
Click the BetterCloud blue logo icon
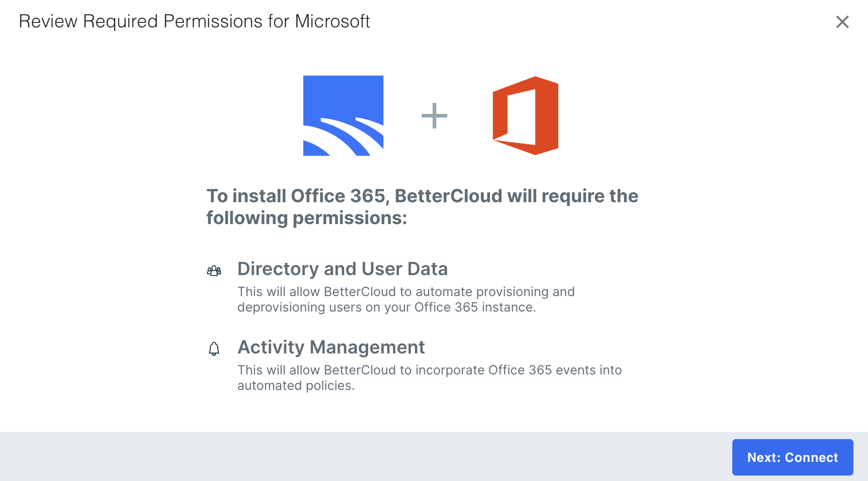click(343, 114)
